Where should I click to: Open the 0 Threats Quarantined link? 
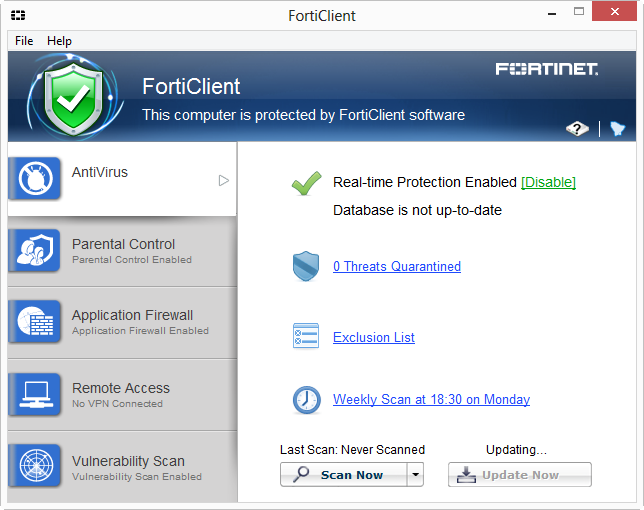pos(397,267)
